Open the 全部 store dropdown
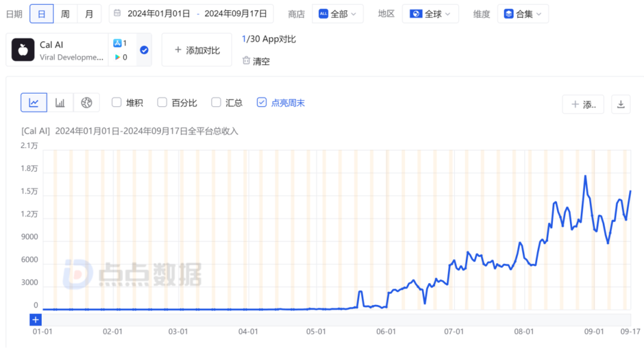The height and width of the screenshot is (357, 644). click(x=338, y=13)
